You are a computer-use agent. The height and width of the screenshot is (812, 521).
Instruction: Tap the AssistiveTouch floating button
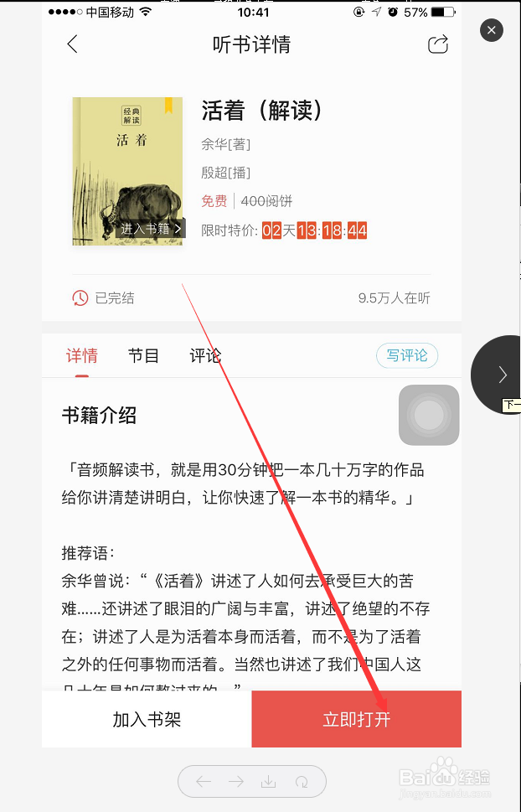pyautogui.click(x=429, y=415)
